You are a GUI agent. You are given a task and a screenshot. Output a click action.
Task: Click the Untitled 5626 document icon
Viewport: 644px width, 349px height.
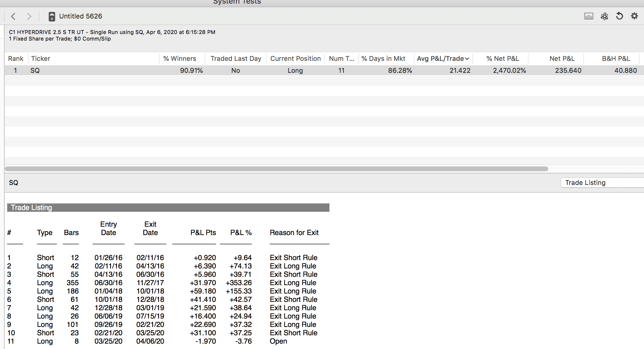click(x=52, y=16)
